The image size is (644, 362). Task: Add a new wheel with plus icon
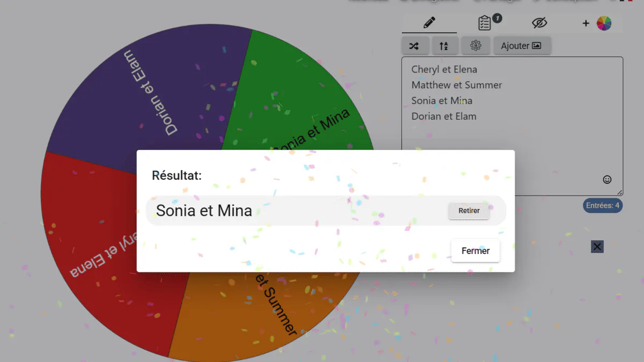point(586,23)
